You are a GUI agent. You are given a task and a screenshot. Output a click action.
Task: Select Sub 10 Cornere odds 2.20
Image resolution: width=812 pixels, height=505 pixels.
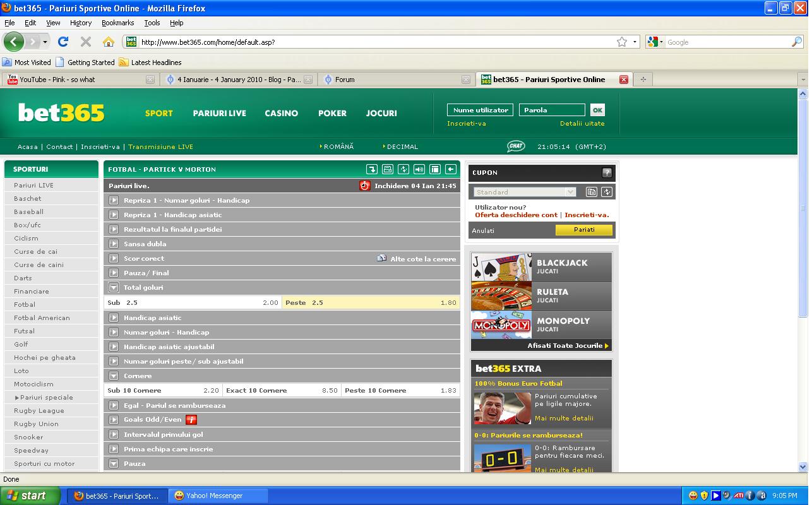point(163,390)
